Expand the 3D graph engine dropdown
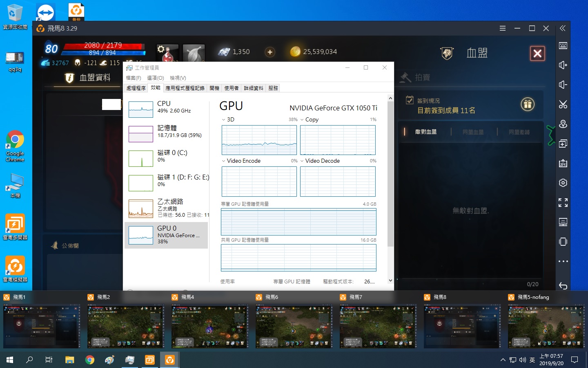This screenshot has height=368, width=588. coord(224,120)
